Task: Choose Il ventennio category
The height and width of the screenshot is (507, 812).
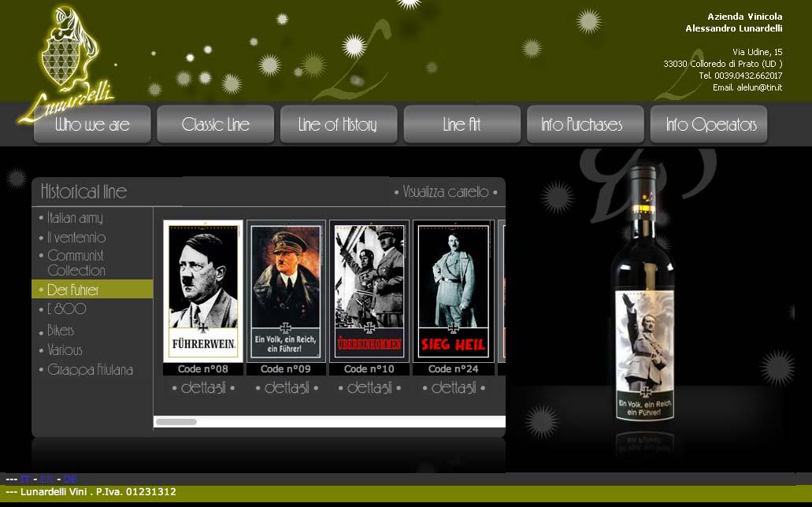Action: [x=76, y=238]
